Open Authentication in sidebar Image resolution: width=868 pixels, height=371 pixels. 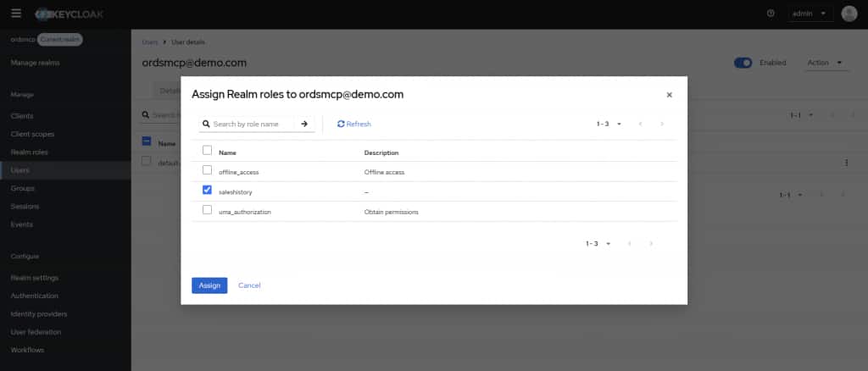34,296
